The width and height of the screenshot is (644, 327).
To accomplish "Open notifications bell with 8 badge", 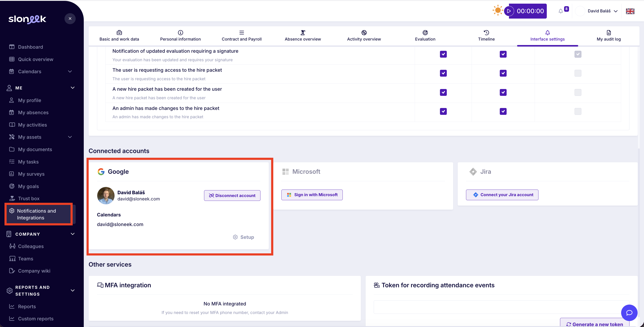I will [561, 11].
